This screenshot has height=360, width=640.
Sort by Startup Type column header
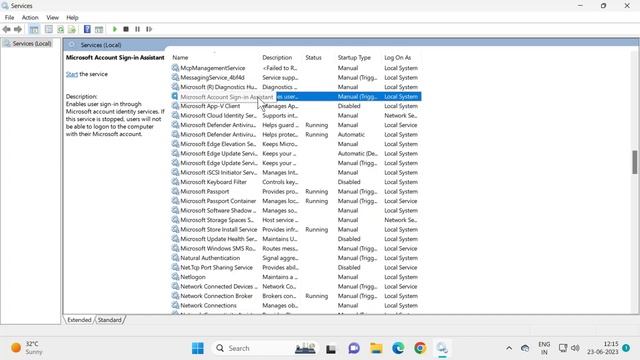354,58
